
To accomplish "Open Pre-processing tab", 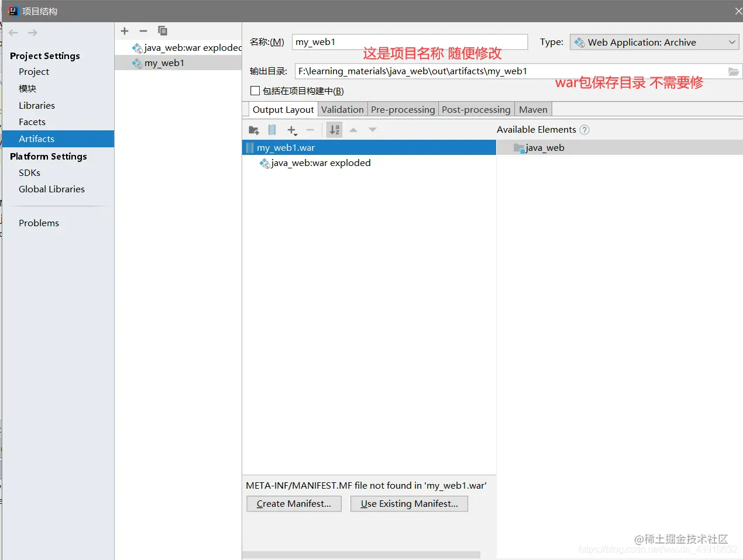I will pyautogui.click(x=403, y=110).
